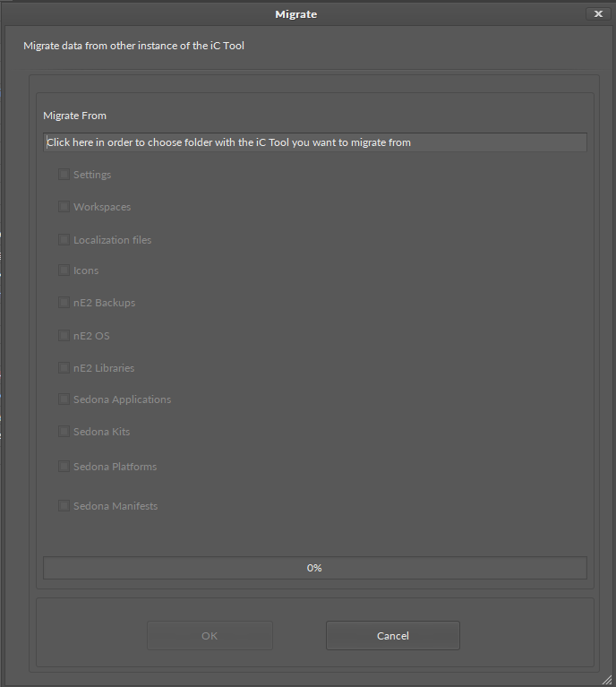Enable the nE2 OS checkbox

click(x=64, y=336)
